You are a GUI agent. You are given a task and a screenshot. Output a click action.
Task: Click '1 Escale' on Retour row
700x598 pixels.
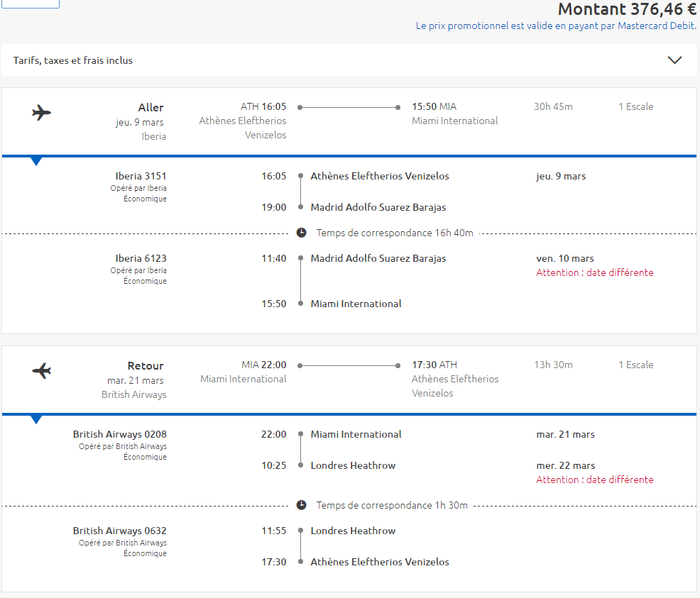(635, 365)
